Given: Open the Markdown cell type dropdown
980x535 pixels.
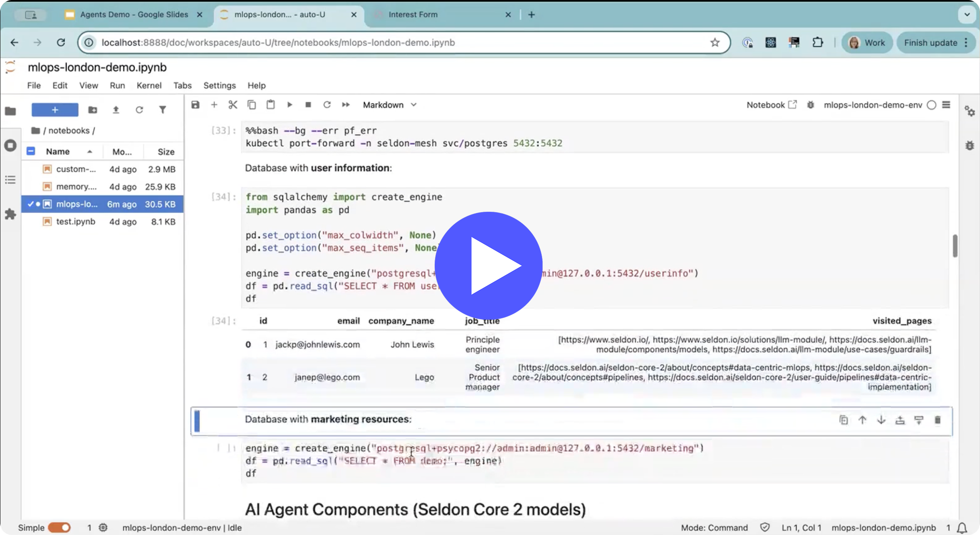Looking at the screenshot, I should [389, 105].
